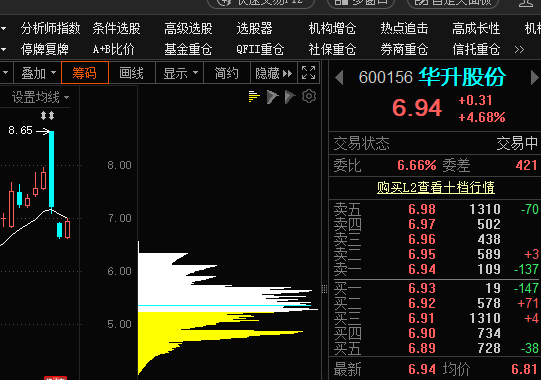Screen dimensions: 541x380
Task: Toggle the 筹码 chip panel
Action: tap(85, 73)
